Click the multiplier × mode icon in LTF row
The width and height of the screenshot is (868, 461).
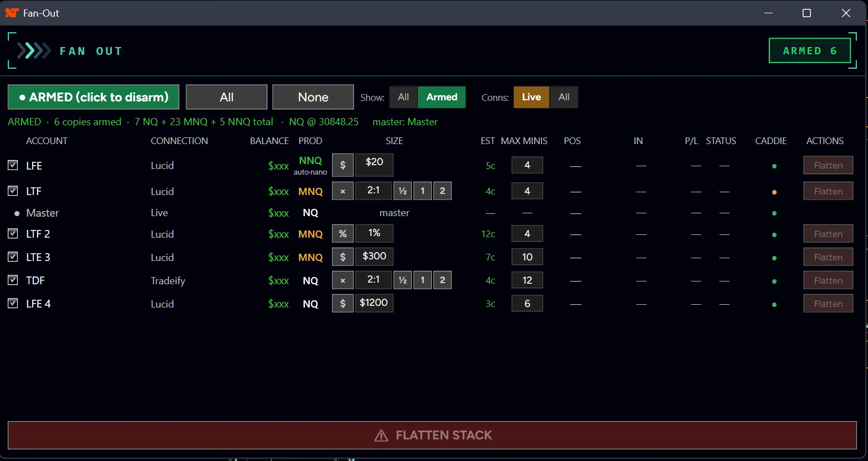pos(343,191)
